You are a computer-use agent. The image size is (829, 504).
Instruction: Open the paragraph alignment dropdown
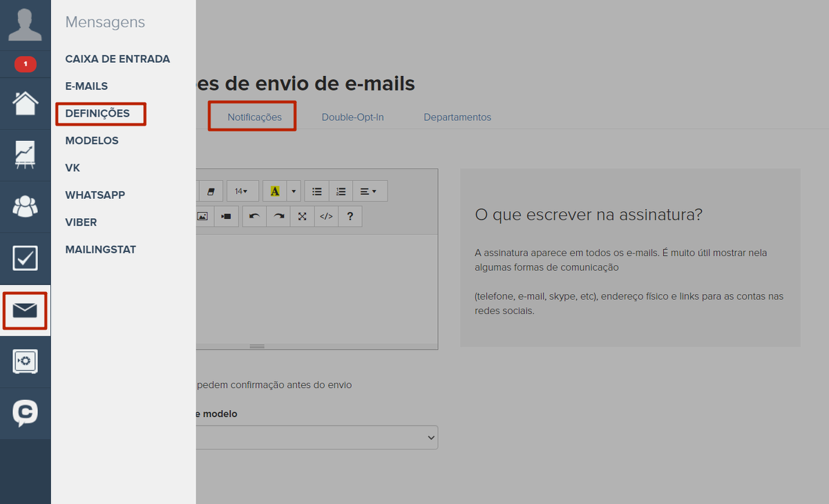[369, 191]
